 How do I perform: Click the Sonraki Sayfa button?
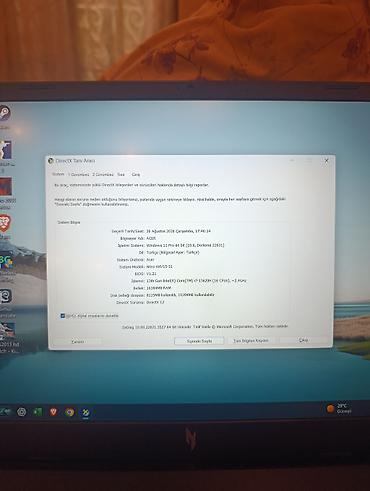pos(199,341)
